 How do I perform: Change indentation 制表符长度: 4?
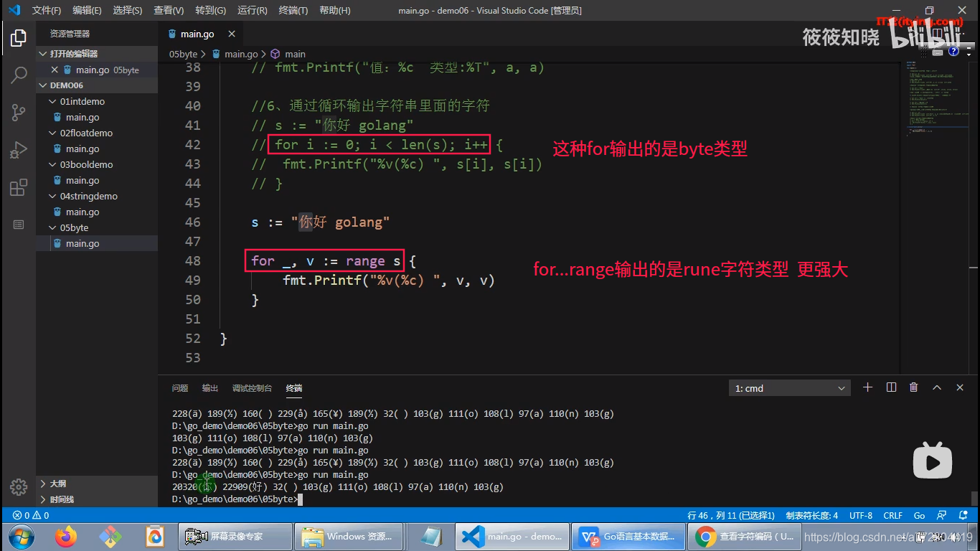[x=812, y=515]
